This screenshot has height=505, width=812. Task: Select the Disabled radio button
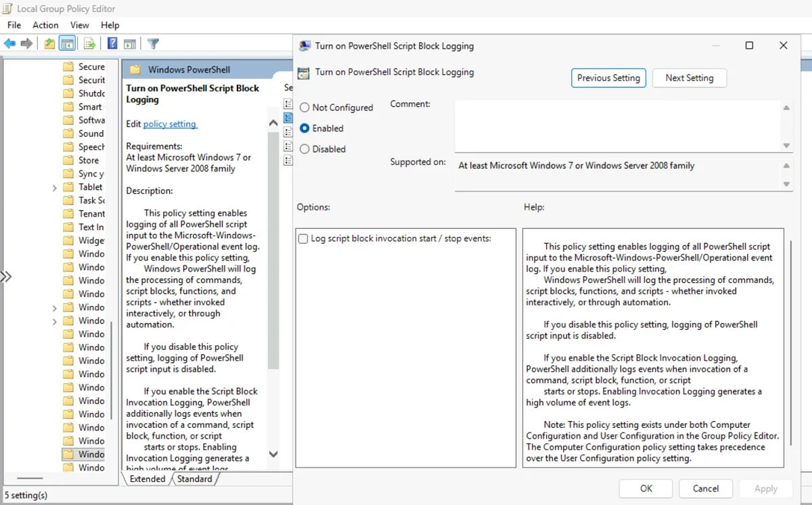click(304, 149)
